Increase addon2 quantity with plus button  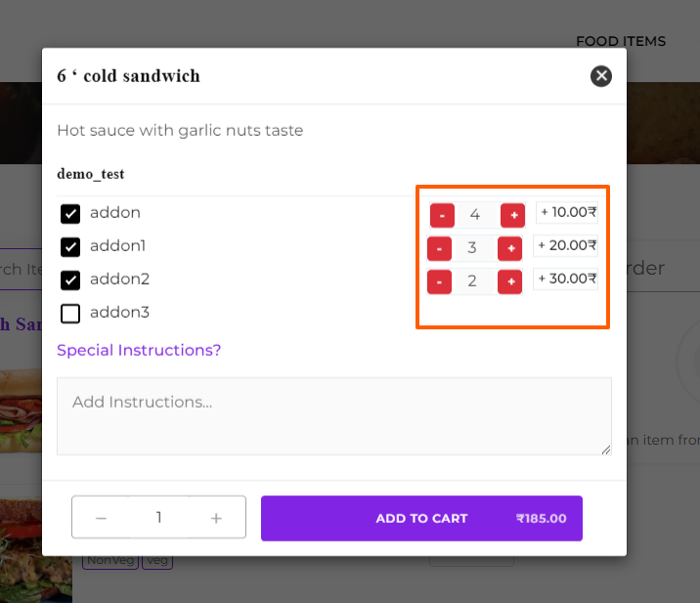pyautogui.click(x=509, y=282)
